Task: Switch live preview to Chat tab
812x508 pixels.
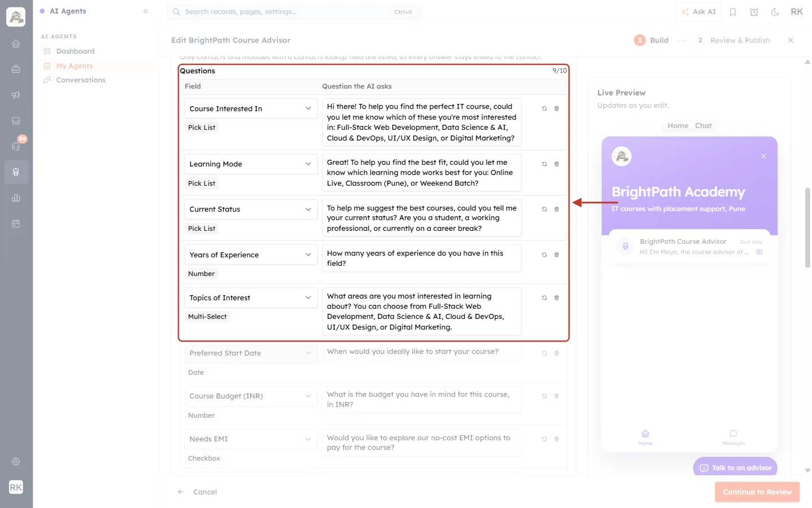Action: [703, 126]
